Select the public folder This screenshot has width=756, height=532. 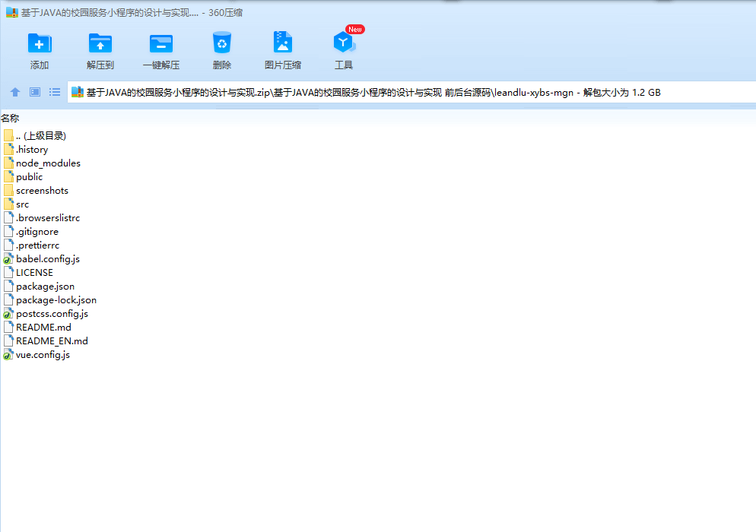pos(30,177)
